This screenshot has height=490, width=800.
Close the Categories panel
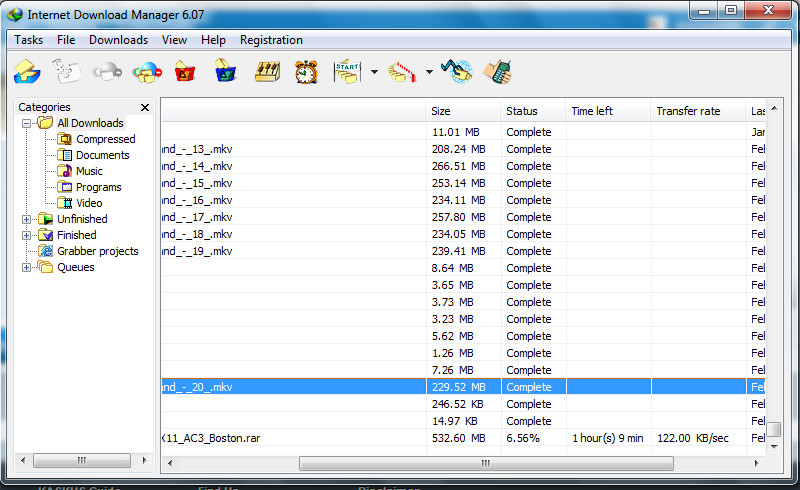point(145,107)
